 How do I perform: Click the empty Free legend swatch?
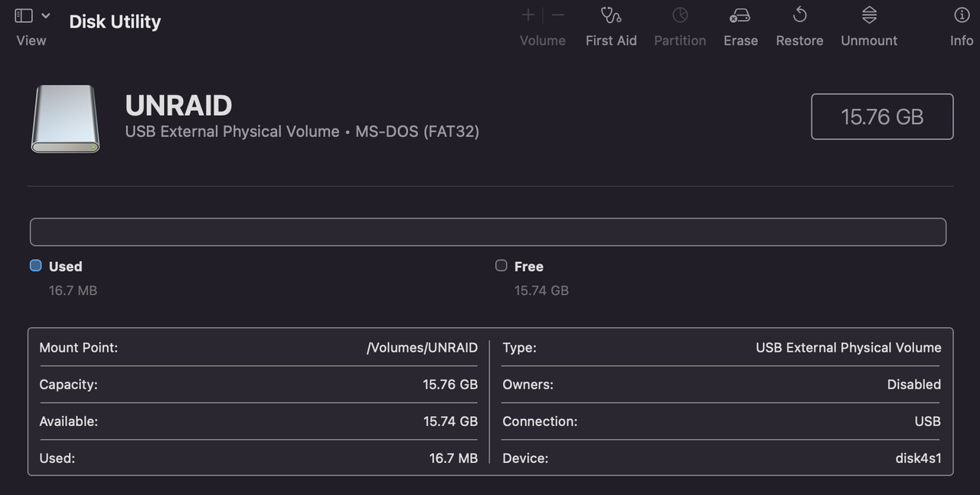(x=501, y=266)
